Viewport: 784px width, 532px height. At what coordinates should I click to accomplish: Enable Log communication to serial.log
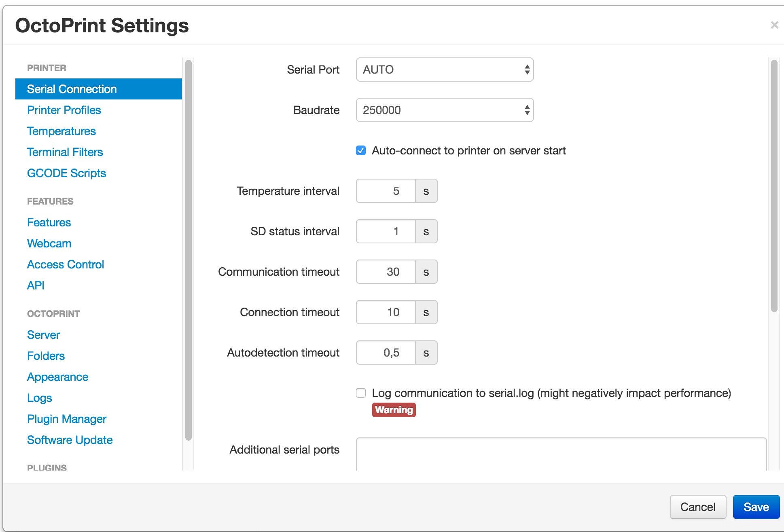click(361, 393)
